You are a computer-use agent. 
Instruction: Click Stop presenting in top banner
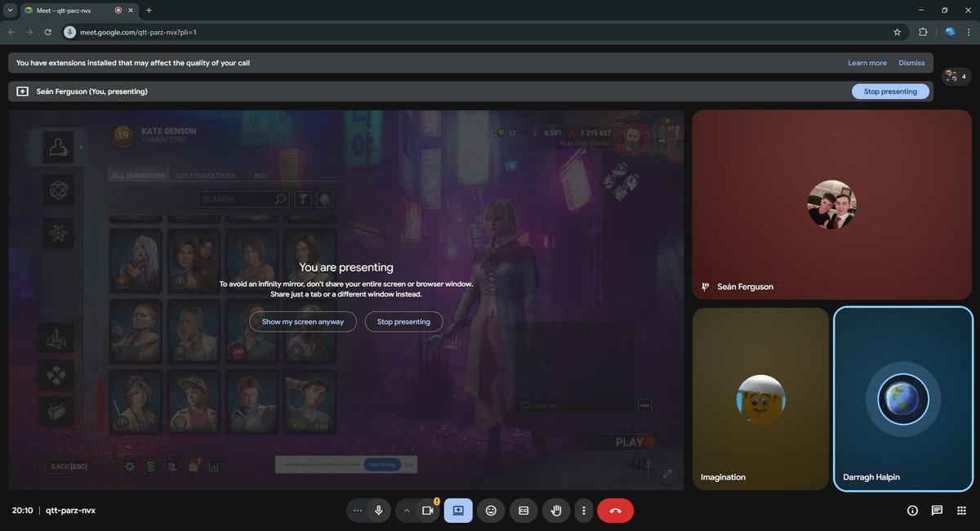pyautogui.click(x=890, y=91)
